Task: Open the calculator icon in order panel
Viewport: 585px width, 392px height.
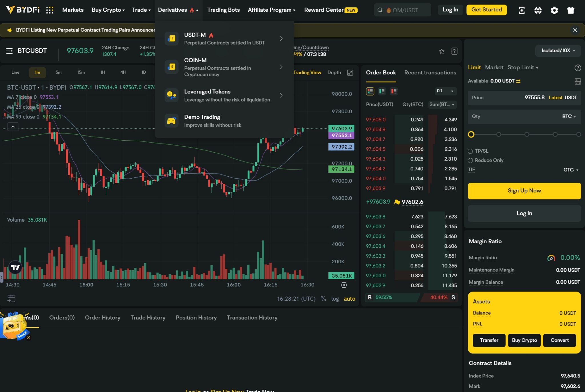Action: (x=578, y=82)
